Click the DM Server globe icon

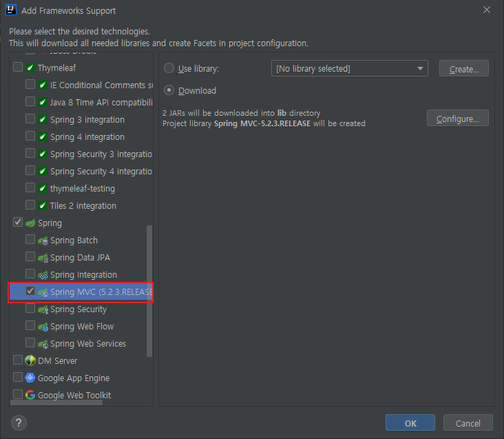tap(30, 360)
